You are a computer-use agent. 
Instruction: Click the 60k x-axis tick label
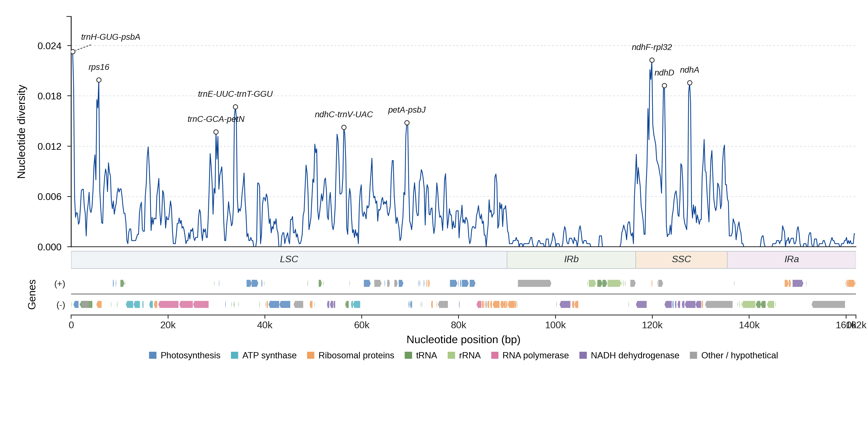click(x=361, y=325)
